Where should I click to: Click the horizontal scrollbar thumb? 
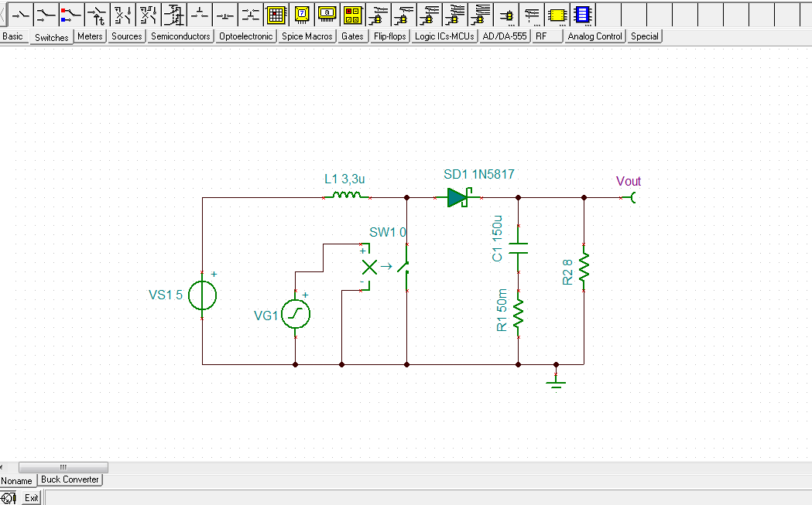(x=63, y=467)
